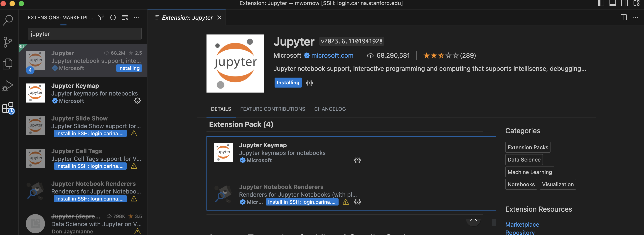Select the Jupyter extension in the list
This screenshot has height=235, width=644.
point(83,60)
